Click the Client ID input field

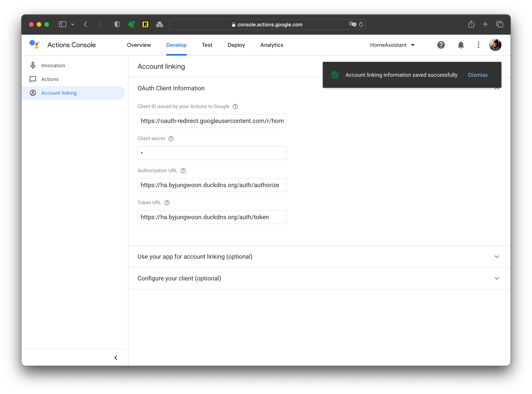point(212,121)
